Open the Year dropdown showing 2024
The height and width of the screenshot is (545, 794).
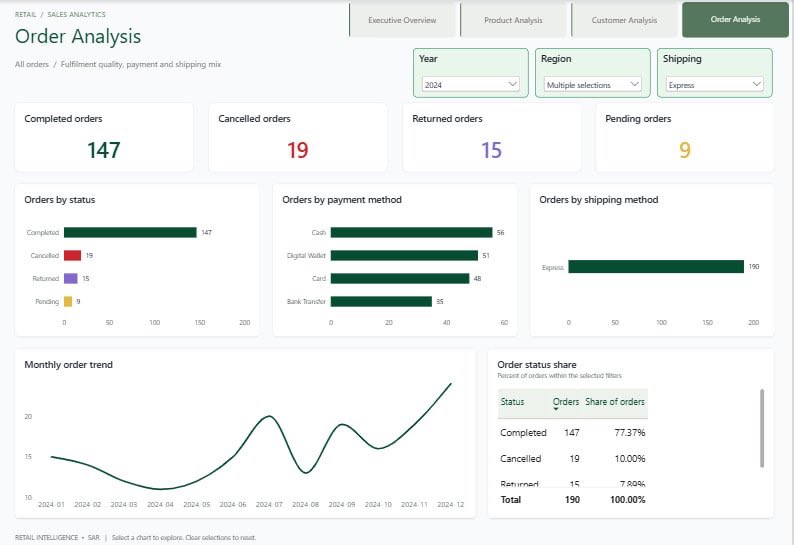point(470,84)
